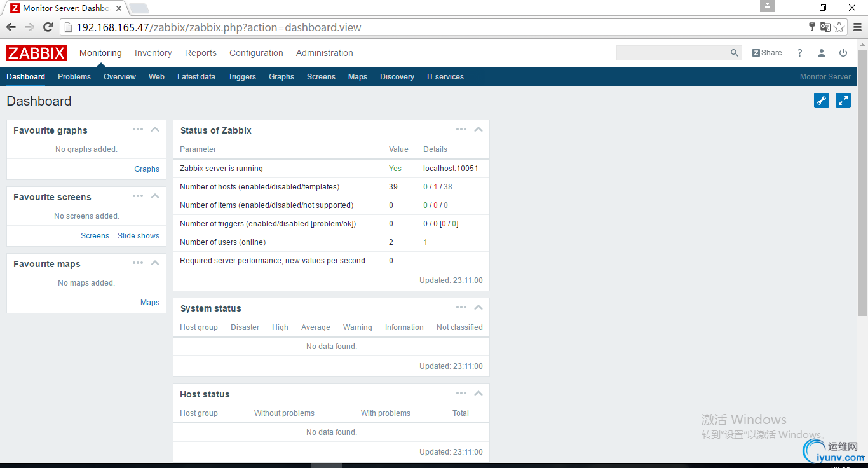Click the Zabbix logo

tap(36, 53)
